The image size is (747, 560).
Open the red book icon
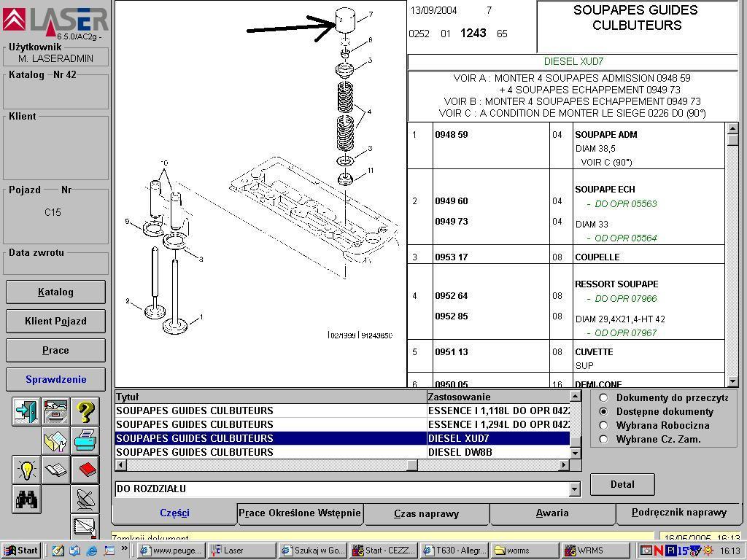coord(85,470)
